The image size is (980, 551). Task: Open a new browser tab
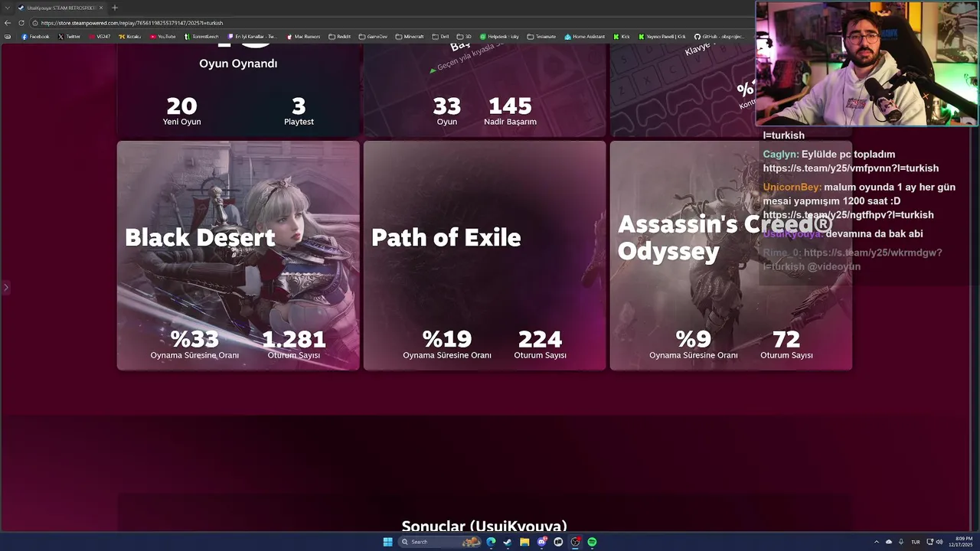coord(115,8)
